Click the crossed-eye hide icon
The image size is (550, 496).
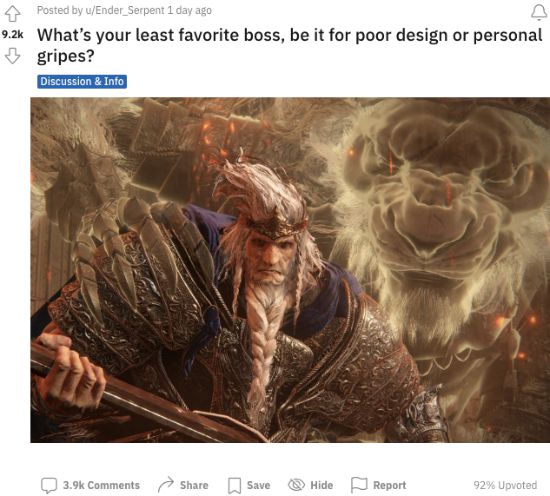[296, 485]
